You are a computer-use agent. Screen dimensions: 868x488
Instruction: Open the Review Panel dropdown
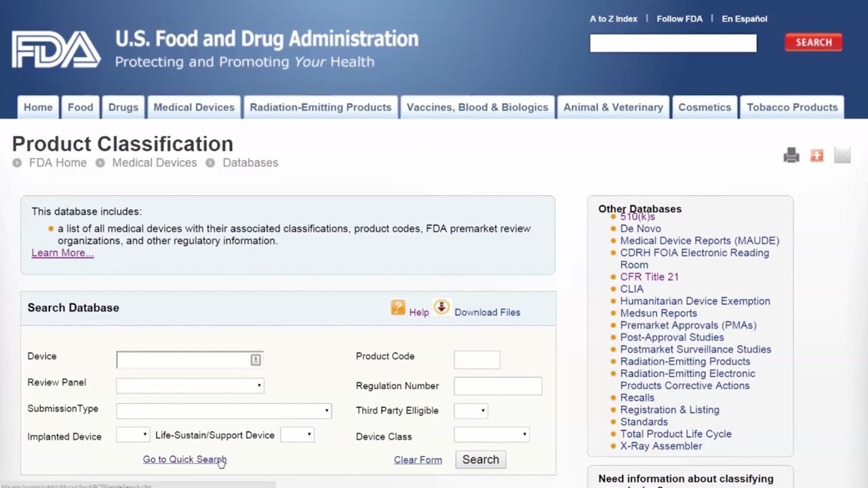190,386
